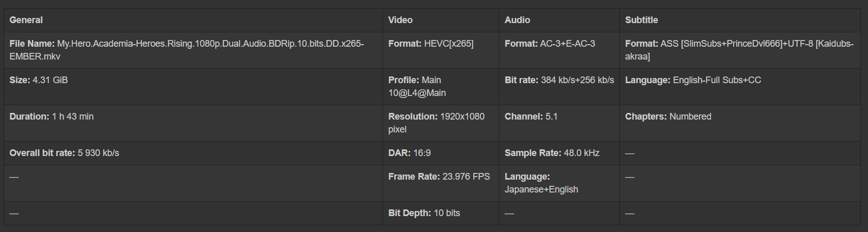
Task: Click the audio Language Japanese+English cell
Action: 541,183
